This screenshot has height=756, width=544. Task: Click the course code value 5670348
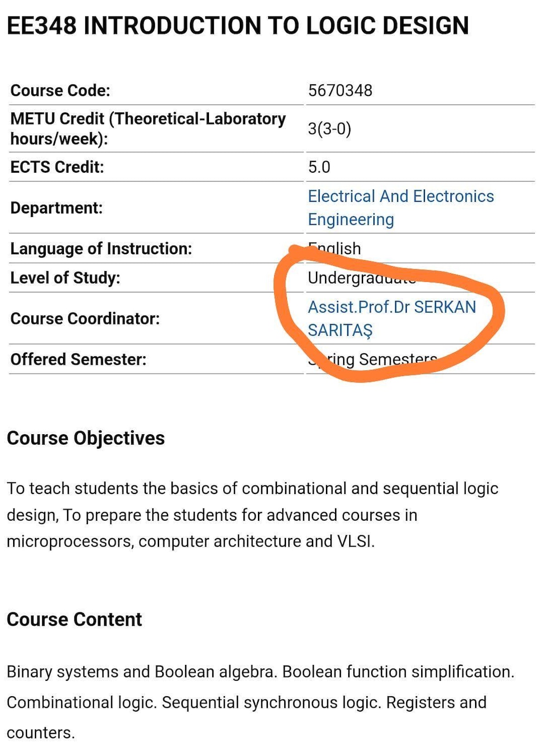click(340, 90)
